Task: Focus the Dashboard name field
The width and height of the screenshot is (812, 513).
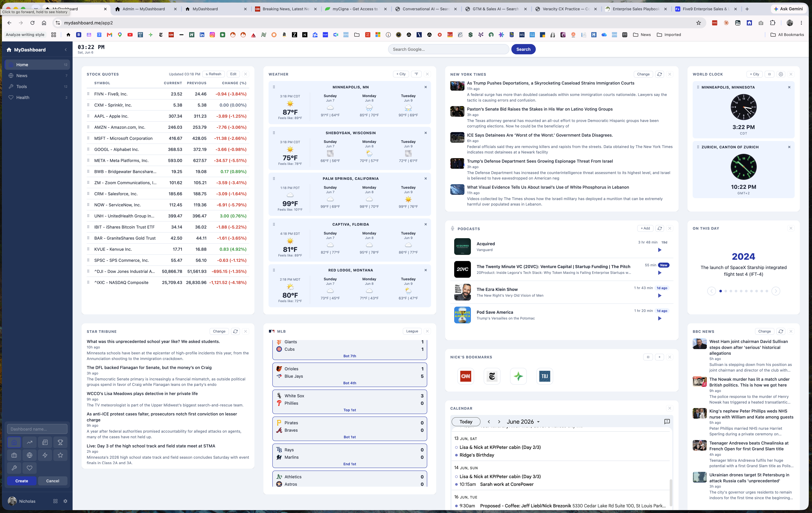Action: coord(37,429)
